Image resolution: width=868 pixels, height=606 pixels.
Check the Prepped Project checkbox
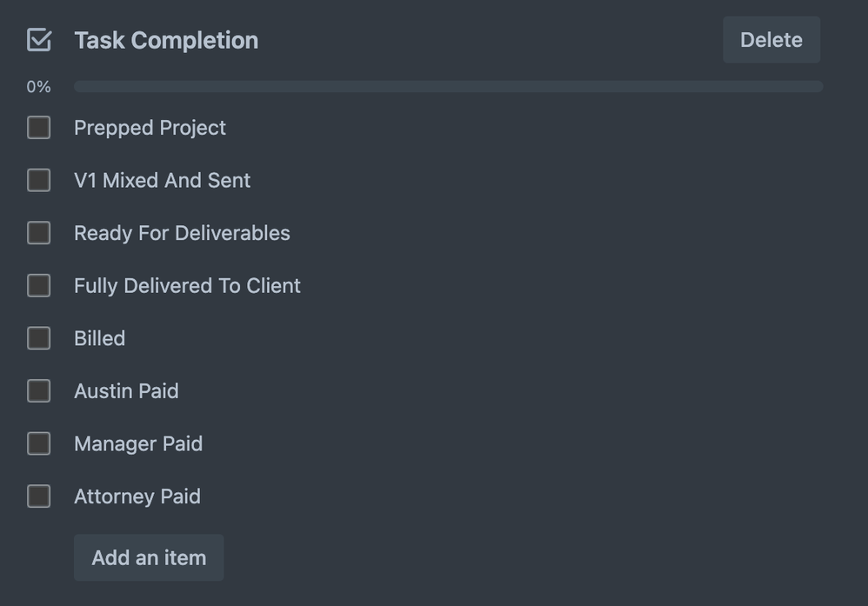click(x=39, y=128)
